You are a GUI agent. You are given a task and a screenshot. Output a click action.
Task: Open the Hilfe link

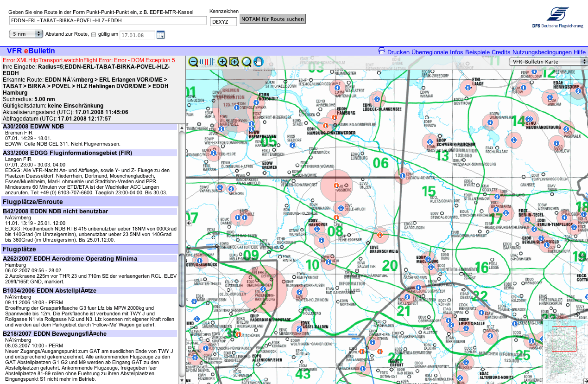click(x=580, y=52)
